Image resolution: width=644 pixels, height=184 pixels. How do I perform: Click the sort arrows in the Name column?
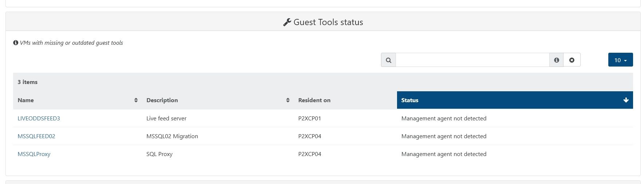[x=136, y=100]
